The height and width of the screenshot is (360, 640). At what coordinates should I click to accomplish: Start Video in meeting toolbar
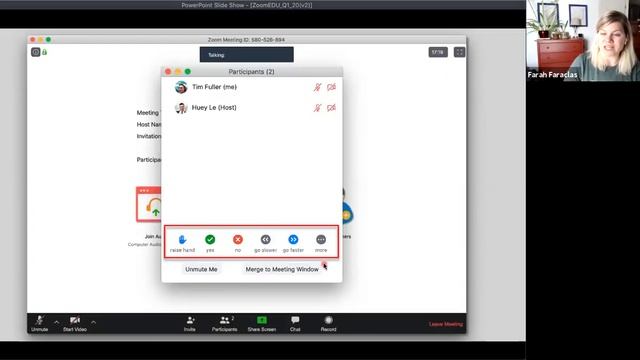click(75, 323)
